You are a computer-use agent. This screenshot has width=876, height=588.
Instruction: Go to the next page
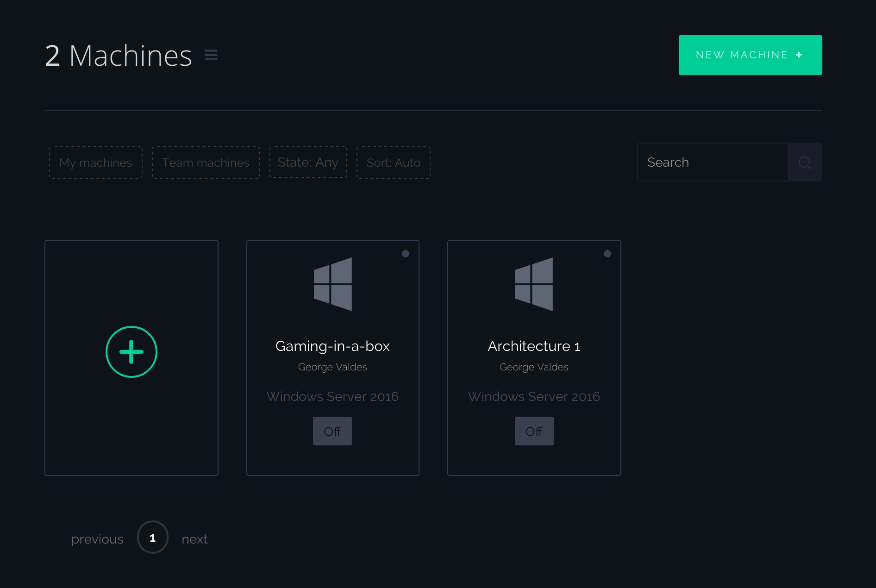pyautogui.click(x=194, y=539)
